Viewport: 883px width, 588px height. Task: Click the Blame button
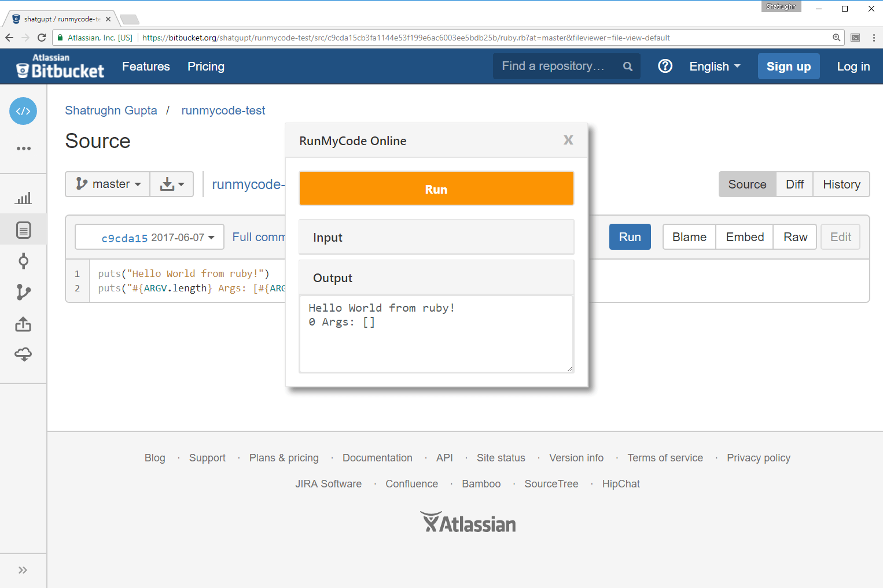point(689,236)
